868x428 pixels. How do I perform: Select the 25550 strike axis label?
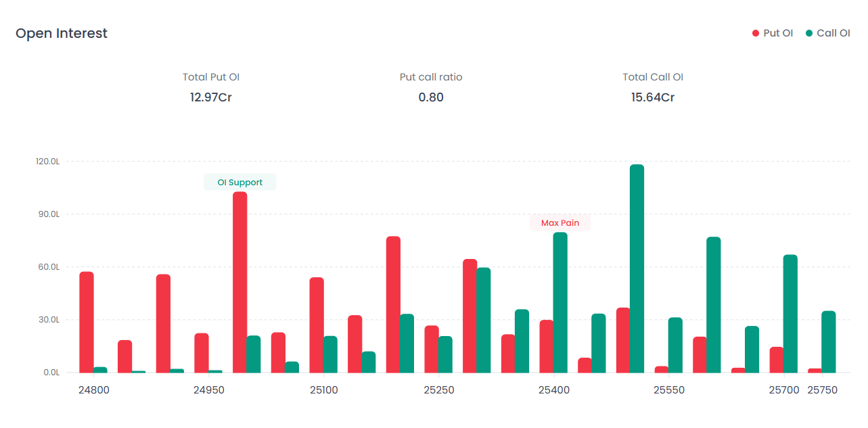(668, 390)
